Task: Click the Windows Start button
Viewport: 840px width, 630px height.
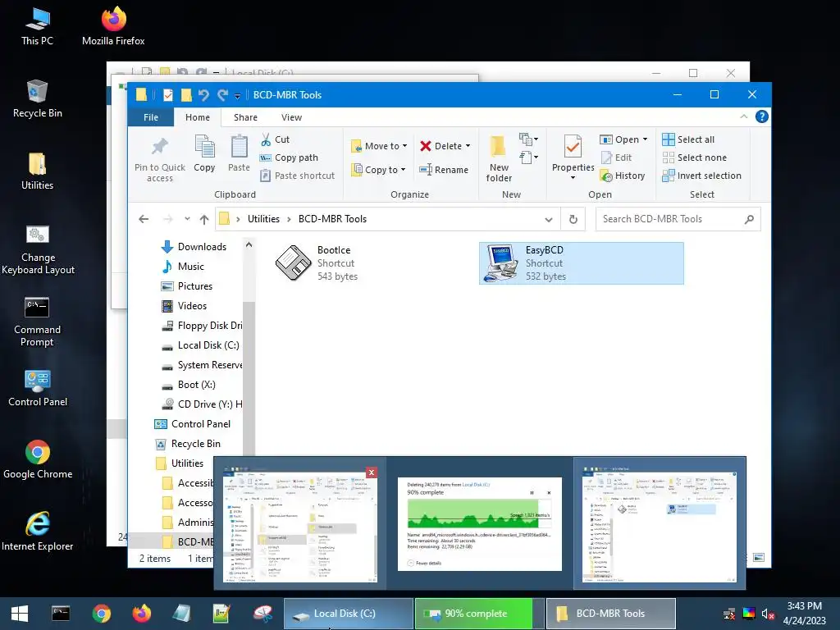Action: coord(20,614)
